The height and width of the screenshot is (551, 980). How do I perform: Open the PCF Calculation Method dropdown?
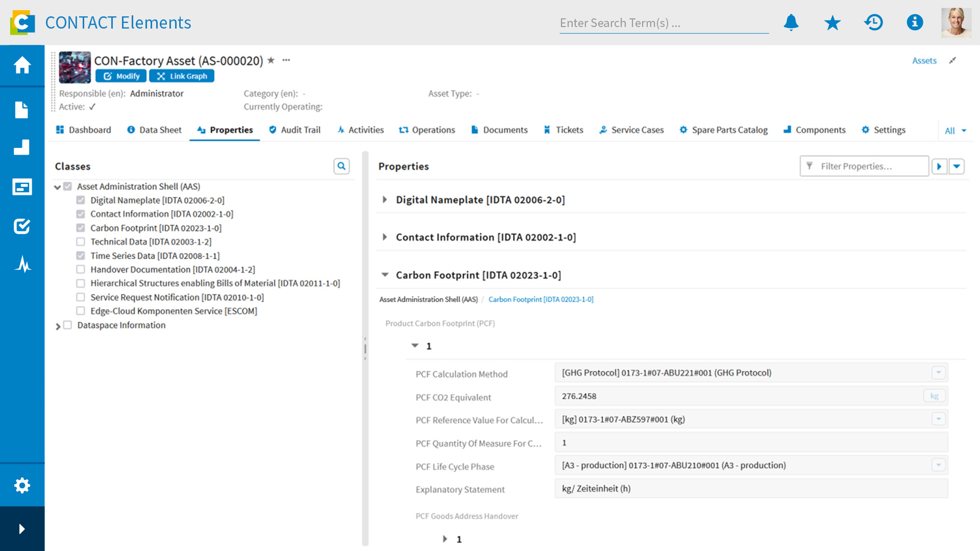(938, 373)
